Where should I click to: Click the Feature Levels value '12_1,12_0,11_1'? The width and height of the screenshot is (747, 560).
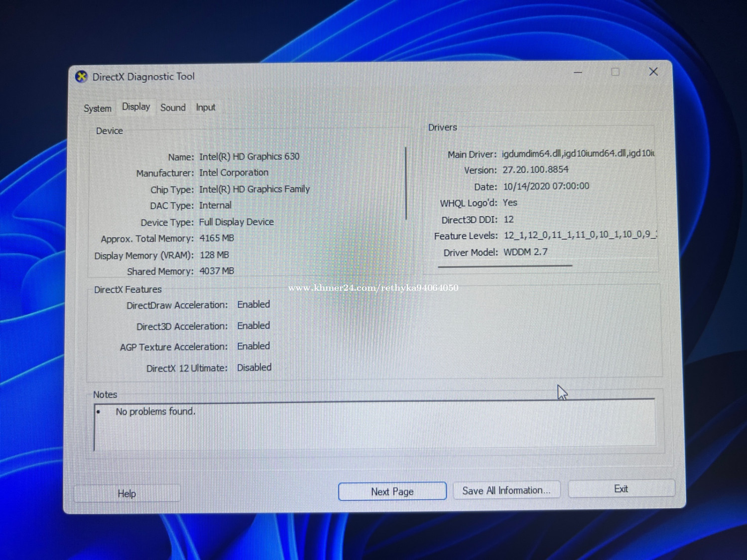coord(539,235)
